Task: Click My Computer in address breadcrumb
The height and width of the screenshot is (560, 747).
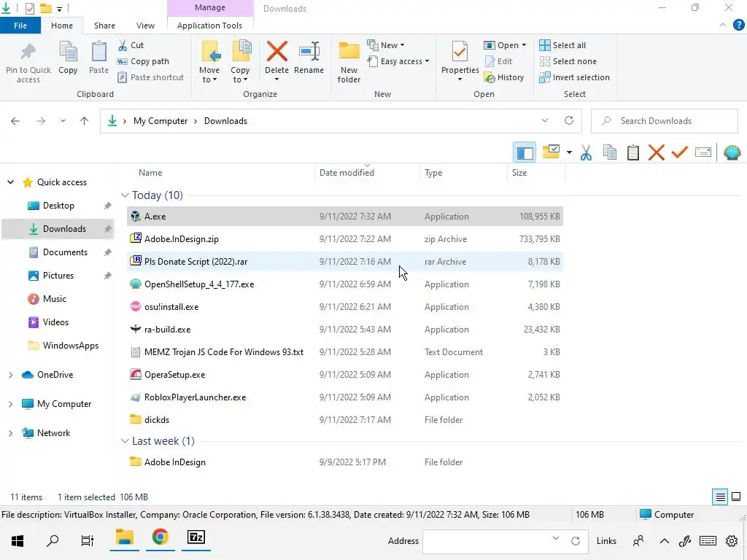Action: [x=160, y=121]
